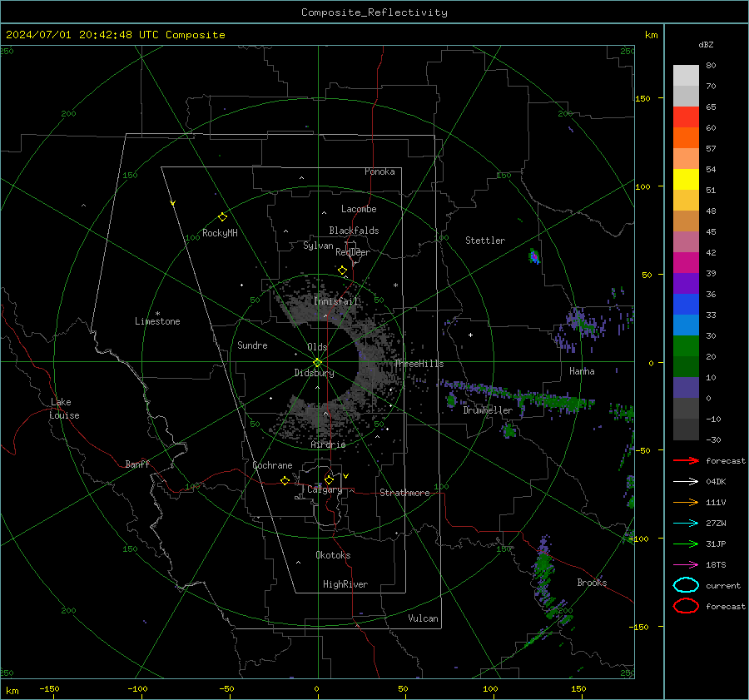Click the orange 111V arrow icon
Screen dimensions: 749x700
(x=686, y=502)
